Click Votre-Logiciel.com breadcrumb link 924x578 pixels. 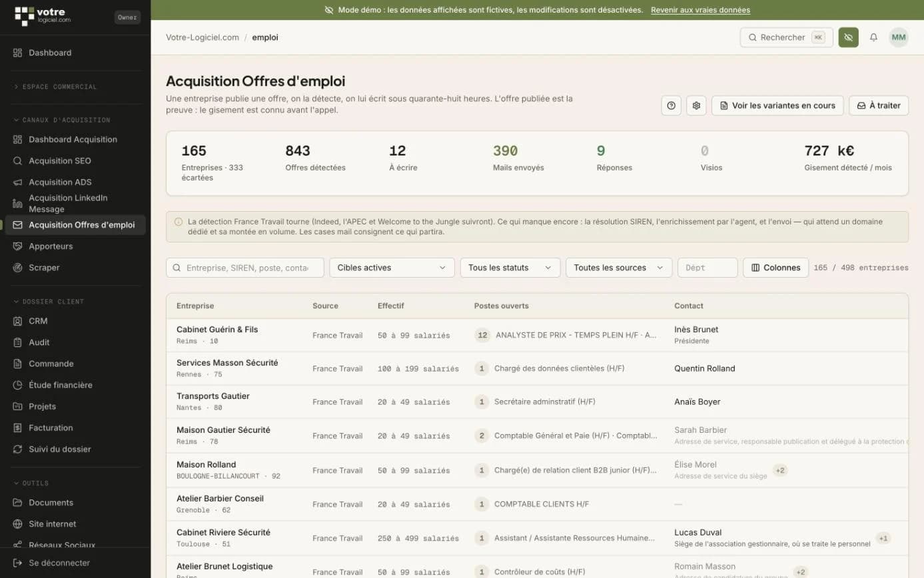click(x=203, y=37)
